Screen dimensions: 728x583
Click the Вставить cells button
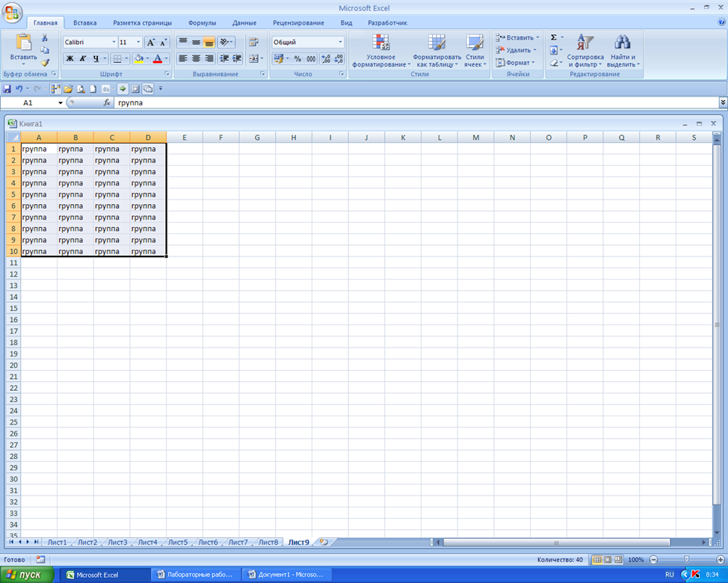(x=517, y=37)
